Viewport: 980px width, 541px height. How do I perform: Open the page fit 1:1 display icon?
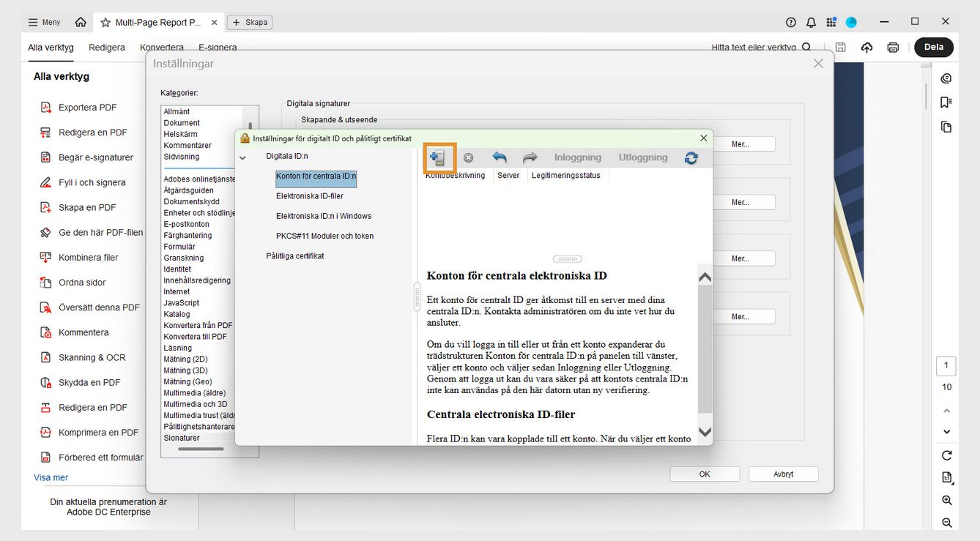(946, 478)
